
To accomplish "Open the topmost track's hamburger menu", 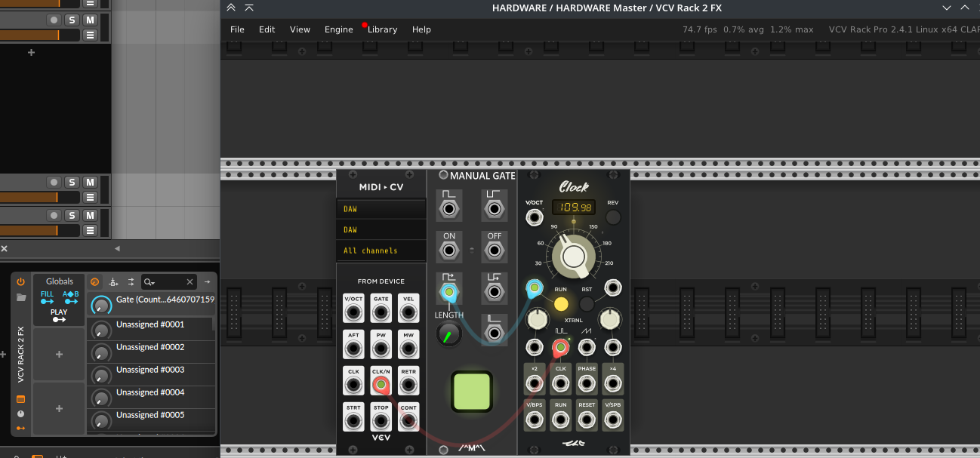I will [x=90, y=35].
